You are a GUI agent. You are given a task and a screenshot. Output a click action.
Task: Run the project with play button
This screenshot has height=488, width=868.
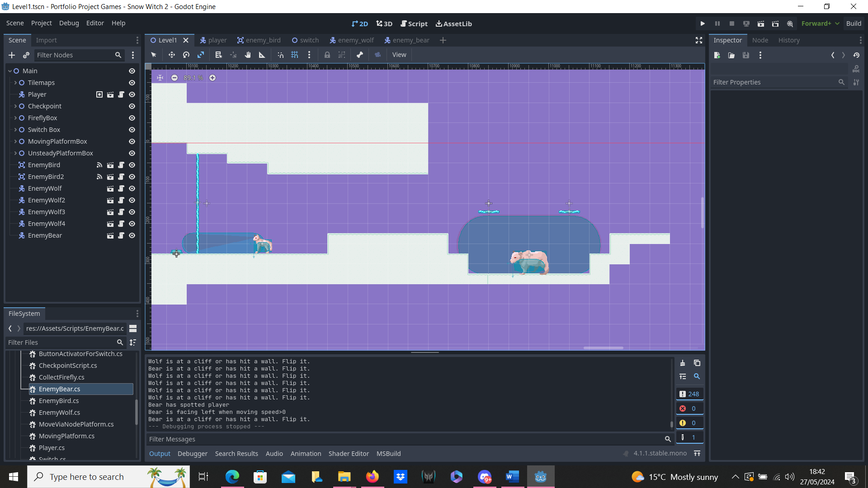(x=703, y=23)
